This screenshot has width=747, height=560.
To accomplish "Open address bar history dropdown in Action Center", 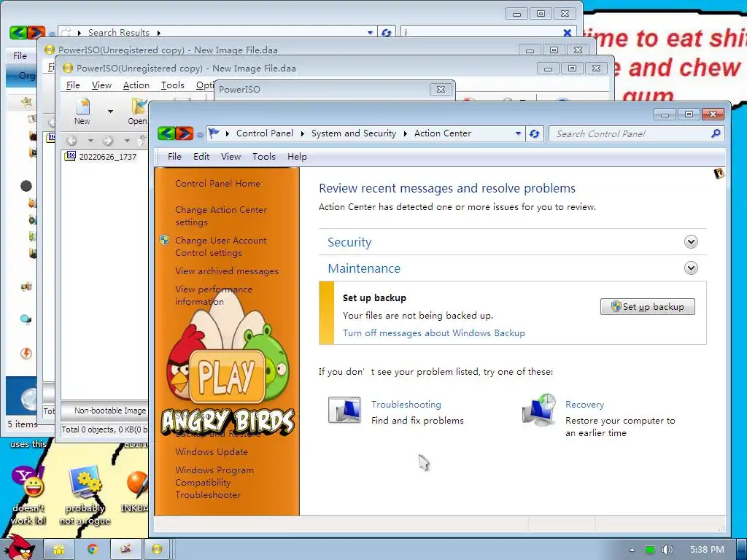I will point(518,134).
